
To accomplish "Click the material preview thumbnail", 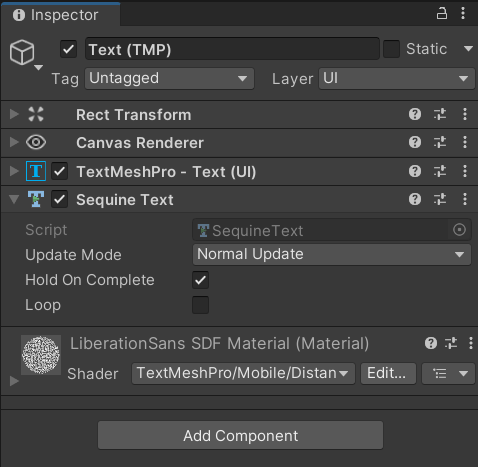I will (x=41, y=355).
